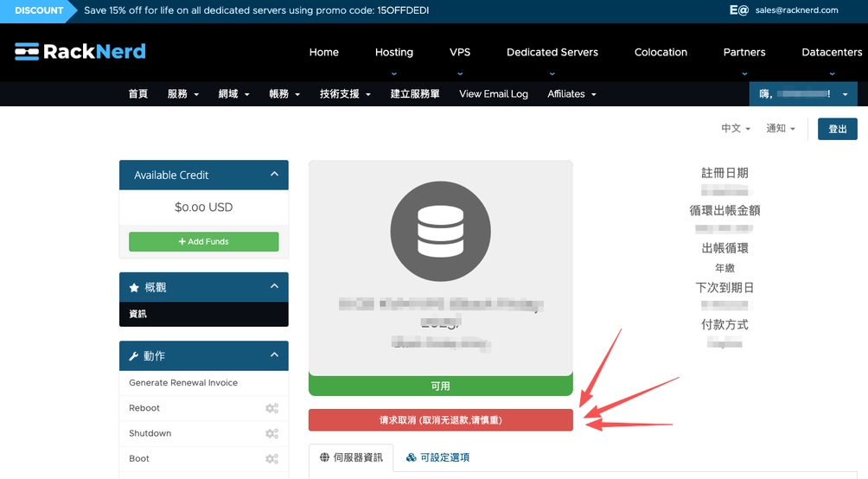This screenshot has height=479, width=868.
Task: Click the cubes icon on 可設定選項 tab
Action: click(412, 457)
